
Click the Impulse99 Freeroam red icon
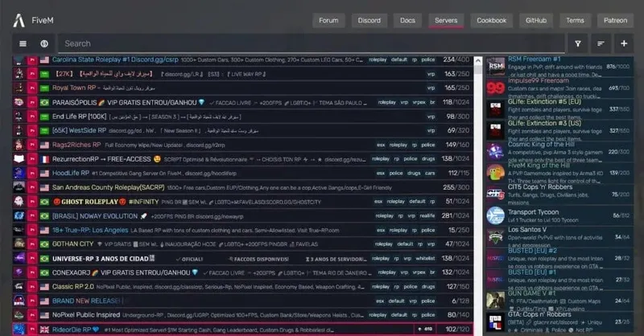click(x=495, y=88)
